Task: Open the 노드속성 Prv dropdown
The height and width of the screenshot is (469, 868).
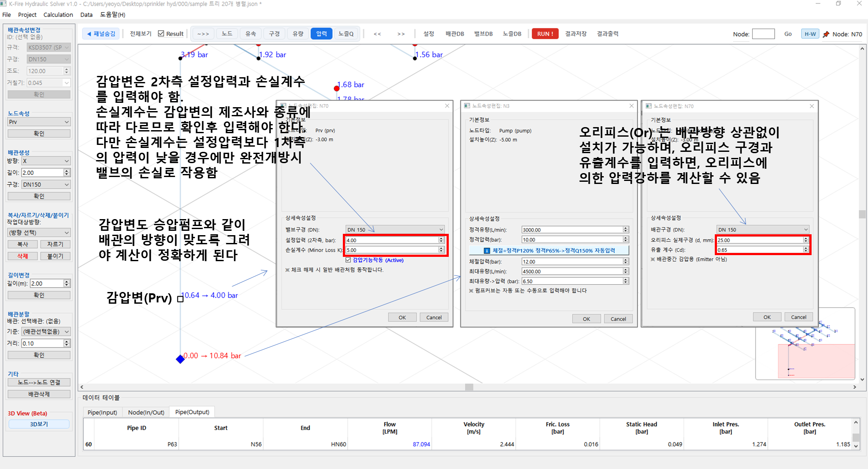Action: [x=39, y=122]
